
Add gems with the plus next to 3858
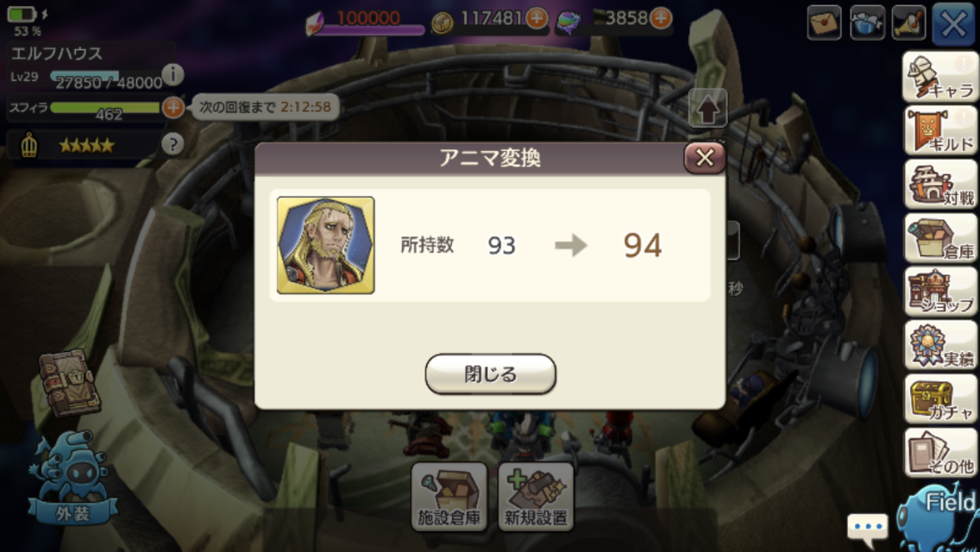pyautogui.click(x=661, y=18)
